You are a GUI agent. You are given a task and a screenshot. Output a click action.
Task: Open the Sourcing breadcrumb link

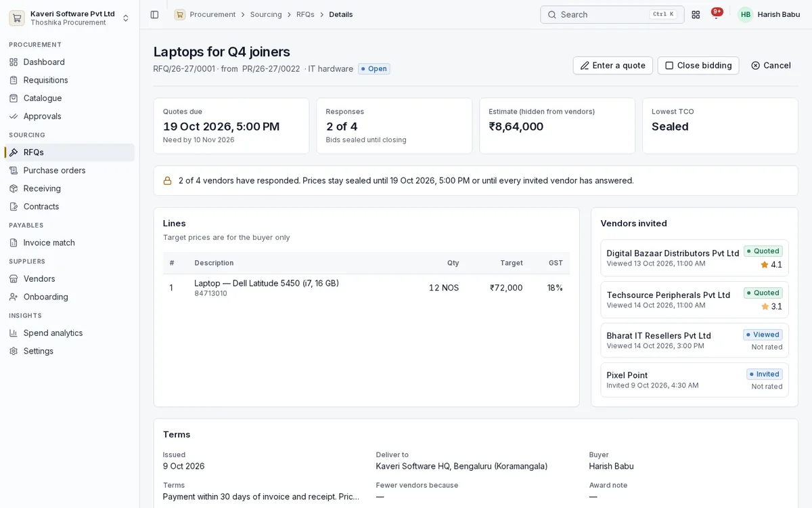pos(266,14)
